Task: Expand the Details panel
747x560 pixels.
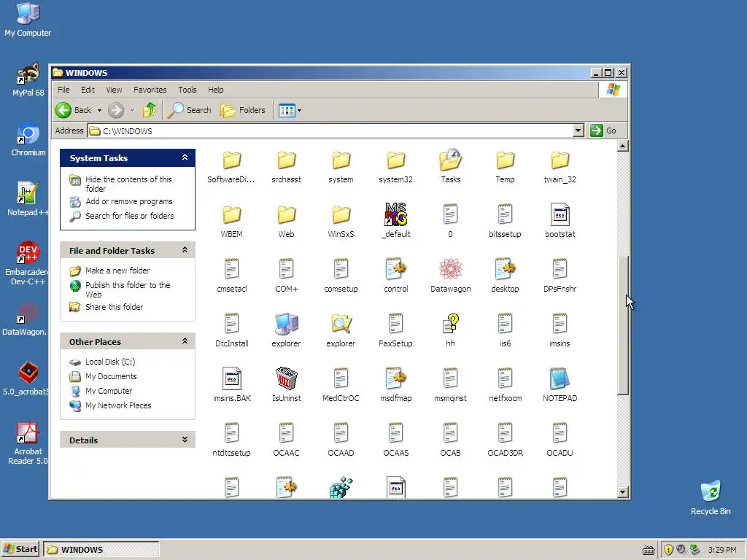Action: [x=185, y=440]
